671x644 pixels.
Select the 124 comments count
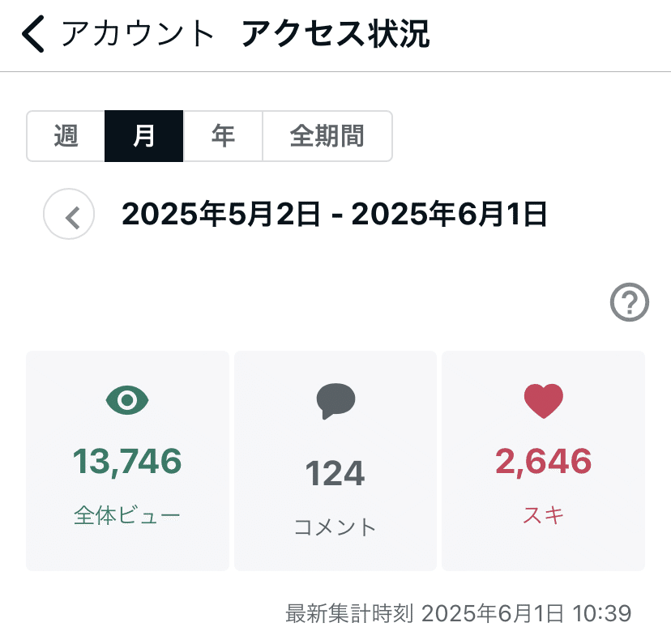[335, 474]
